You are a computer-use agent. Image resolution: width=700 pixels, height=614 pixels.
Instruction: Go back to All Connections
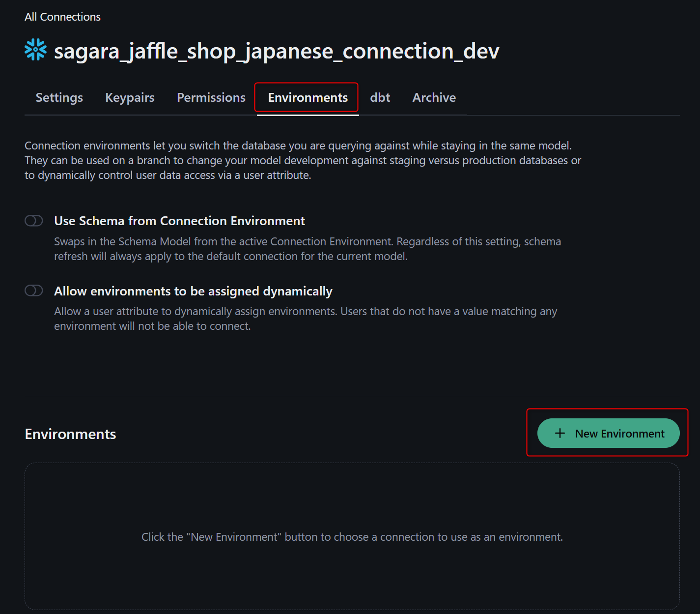62,17
